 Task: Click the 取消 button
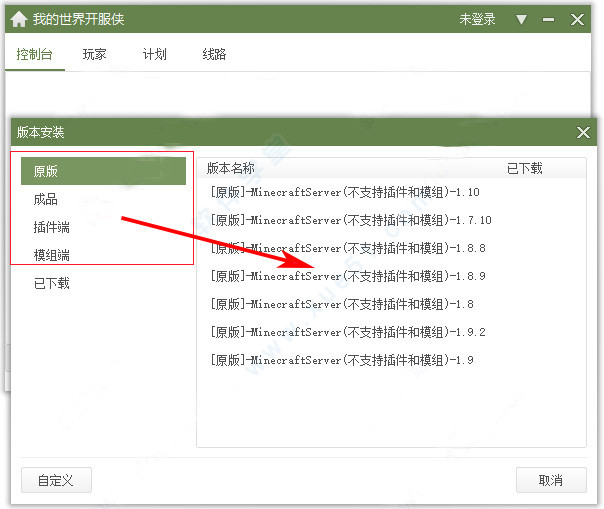coord(551,480)
